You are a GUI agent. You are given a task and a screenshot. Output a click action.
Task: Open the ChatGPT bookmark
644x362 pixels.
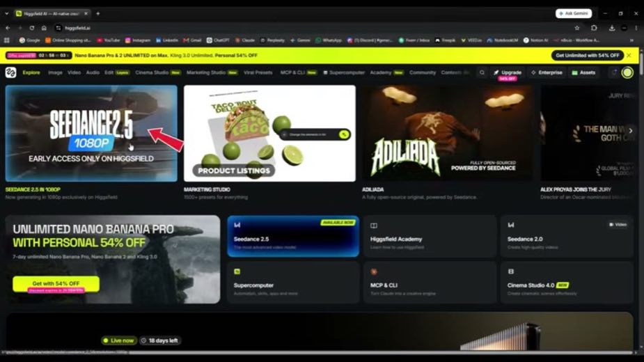coord(218,40)
